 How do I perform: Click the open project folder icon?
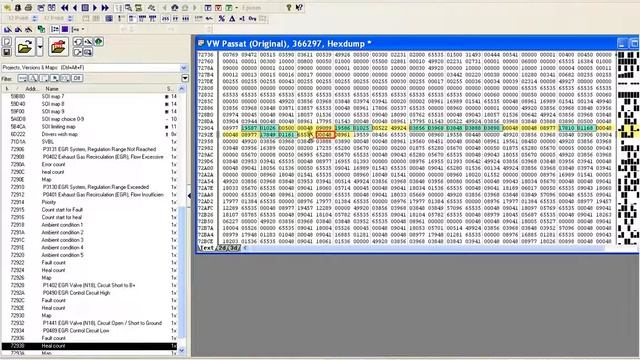25,47
